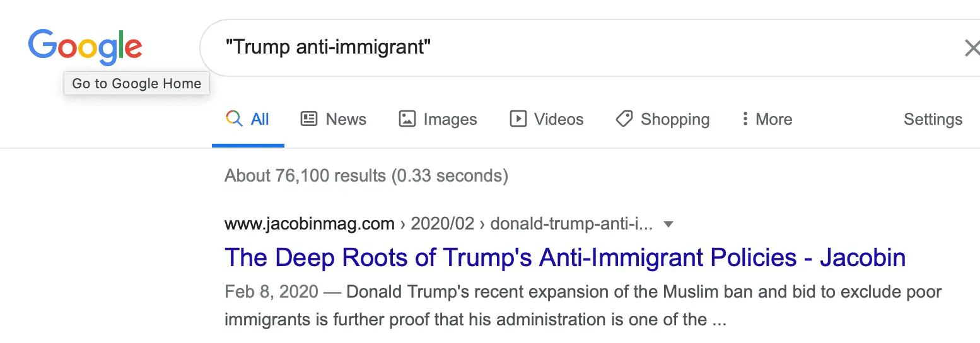Image resolution: width=980 pixels, height=343 pixels.
Task: Switch to the News tab
Action: (346, 119)
